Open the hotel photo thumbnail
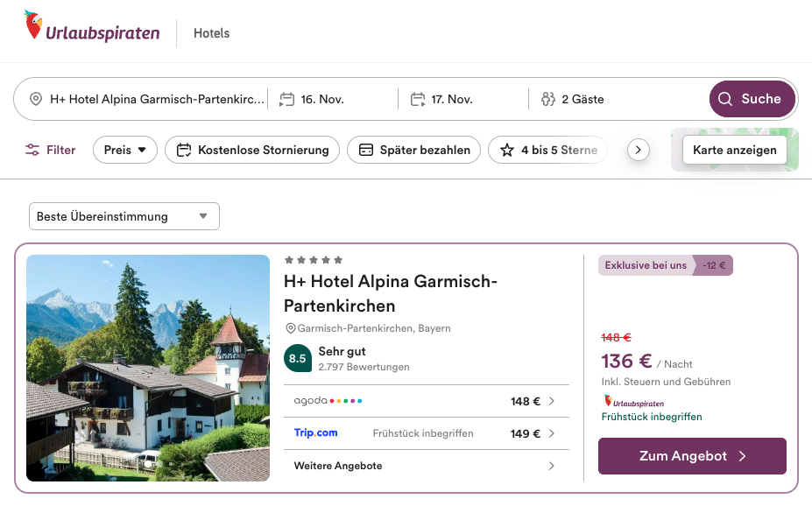 (148, 368)
